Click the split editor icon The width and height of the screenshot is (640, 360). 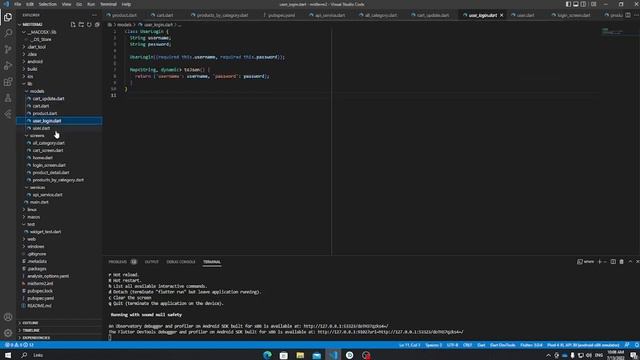[628, 15]
